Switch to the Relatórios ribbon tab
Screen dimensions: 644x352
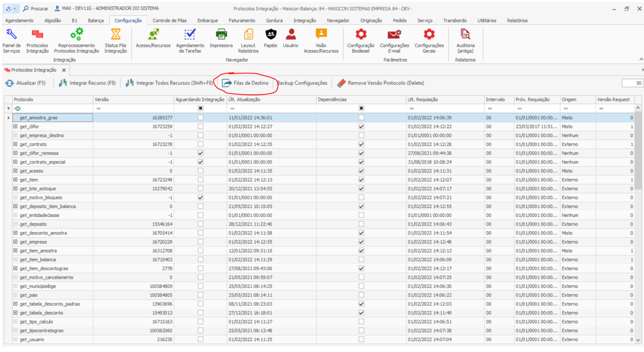click(517, 20)
